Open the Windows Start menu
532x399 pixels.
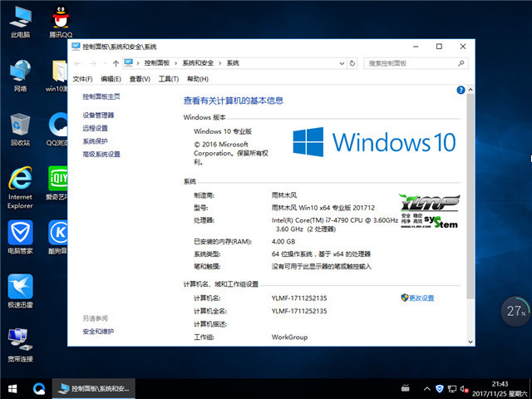click(x=12, y=389)
